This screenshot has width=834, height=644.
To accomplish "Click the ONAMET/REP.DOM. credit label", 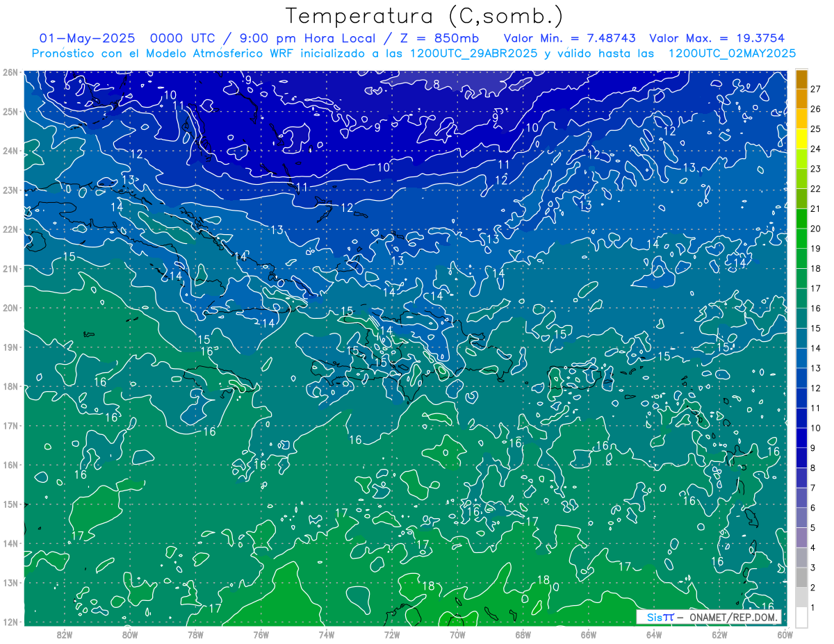I will [x=733, y=617].
